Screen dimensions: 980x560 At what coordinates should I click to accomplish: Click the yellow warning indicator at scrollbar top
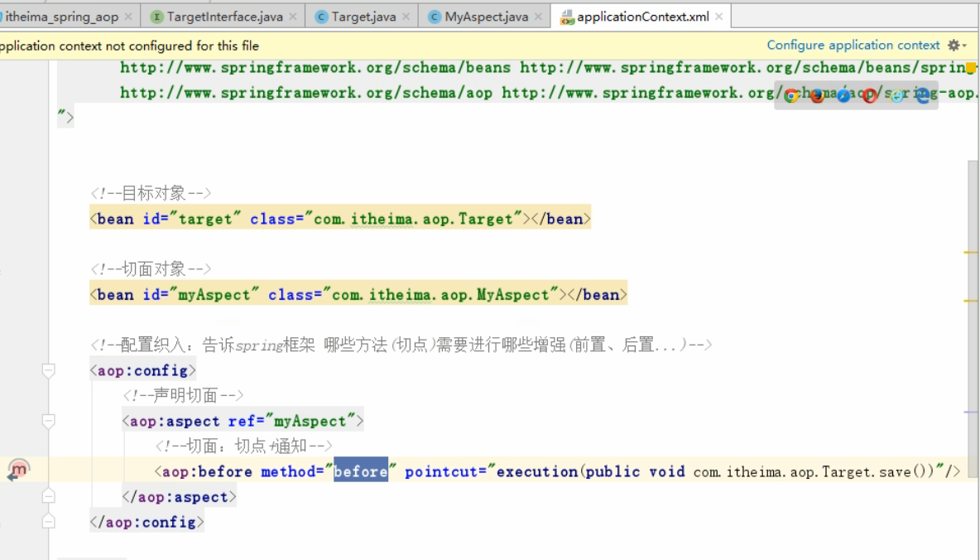pos(971,68)
